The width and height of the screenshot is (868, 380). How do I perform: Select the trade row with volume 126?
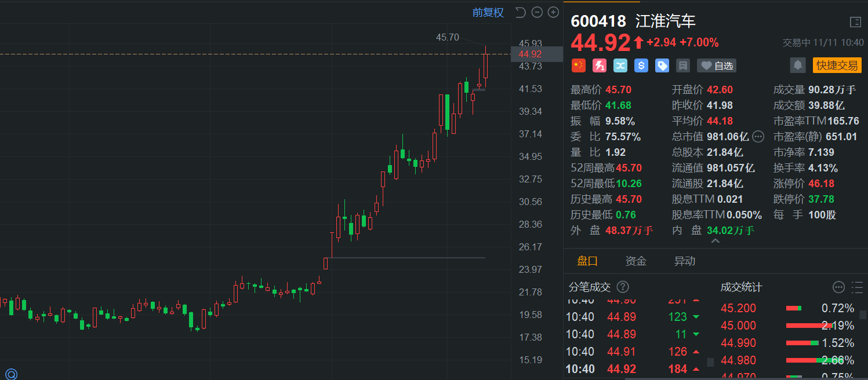tap(633, 352)
